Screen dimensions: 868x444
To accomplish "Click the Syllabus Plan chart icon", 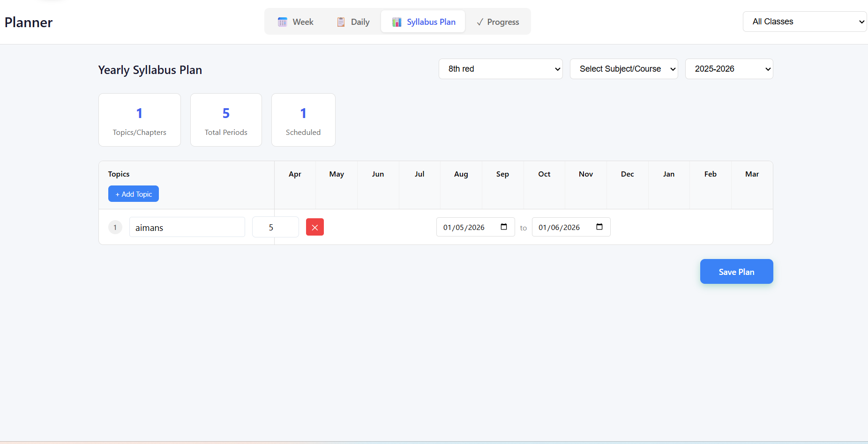I will pos(397,22).
